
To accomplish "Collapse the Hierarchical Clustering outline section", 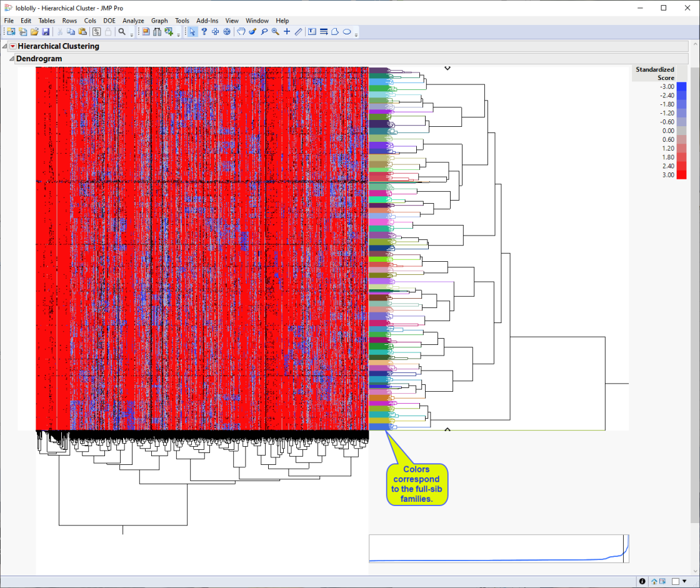I will (5, 46).
